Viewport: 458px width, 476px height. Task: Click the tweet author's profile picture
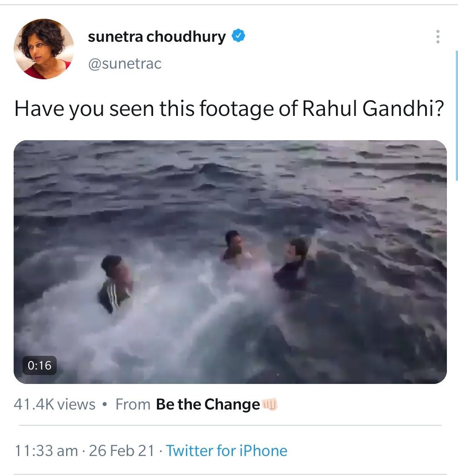point(44,49)
